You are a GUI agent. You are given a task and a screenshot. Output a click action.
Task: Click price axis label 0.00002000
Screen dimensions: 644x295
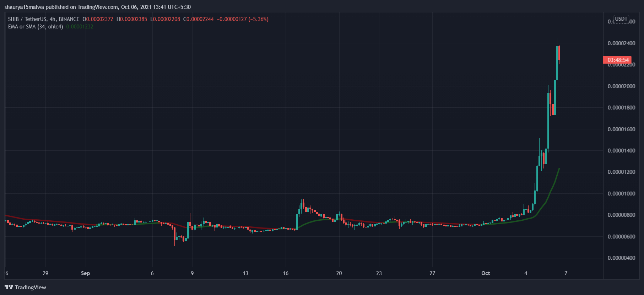point(621,86)
